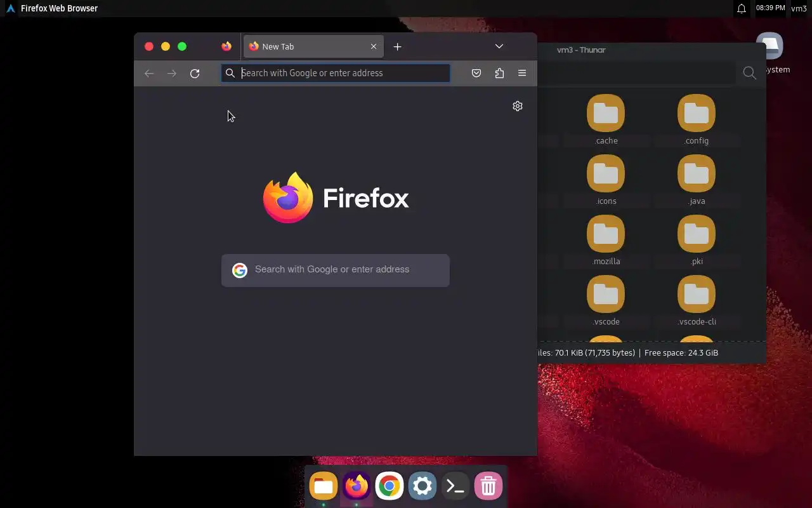
Task: Open vm3 user menu in panel
Action: tap(799, 8)
